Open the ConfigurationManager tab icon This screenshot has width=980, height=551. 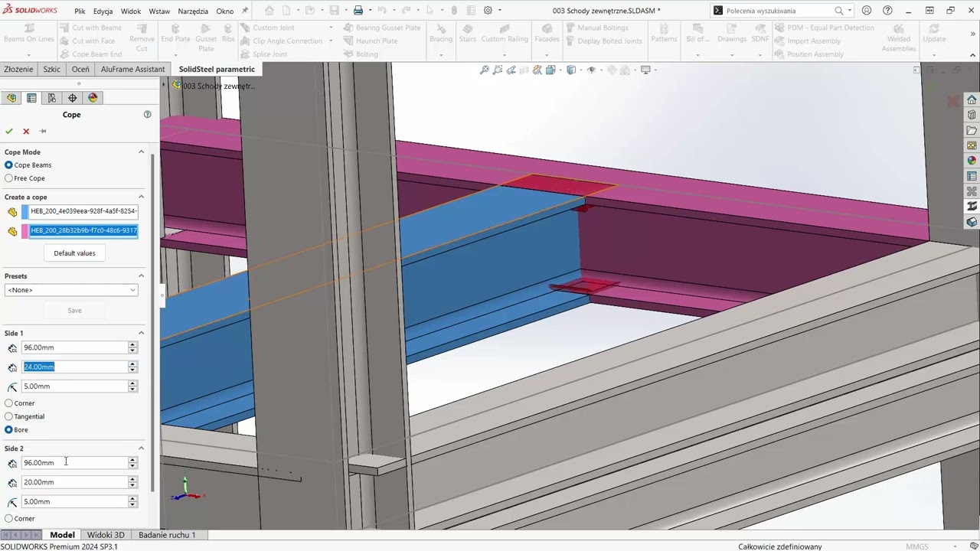point(52,98)
